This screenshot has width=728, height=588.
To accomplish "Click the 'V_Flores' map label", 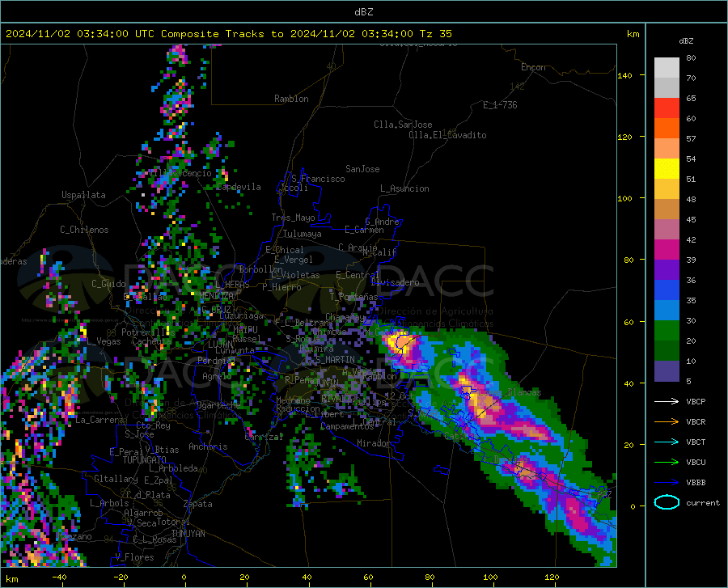I will pyautogui.click(x=134, y=557).
